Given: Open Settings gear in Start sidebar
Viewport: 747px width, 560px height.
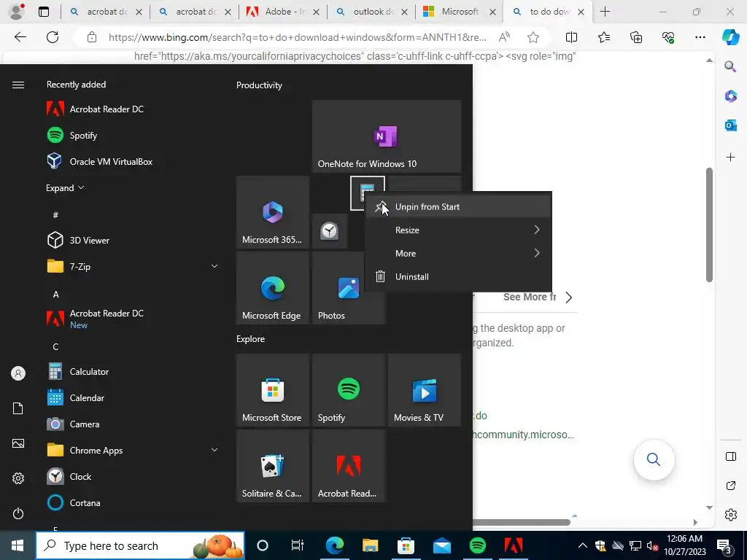Looking at the screenshot, I should tap(18, 478).
